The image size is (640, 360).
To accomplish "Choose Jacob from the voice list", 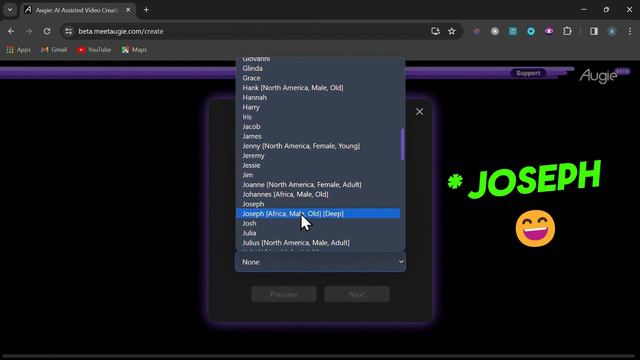I will click(x=318, y=127).
